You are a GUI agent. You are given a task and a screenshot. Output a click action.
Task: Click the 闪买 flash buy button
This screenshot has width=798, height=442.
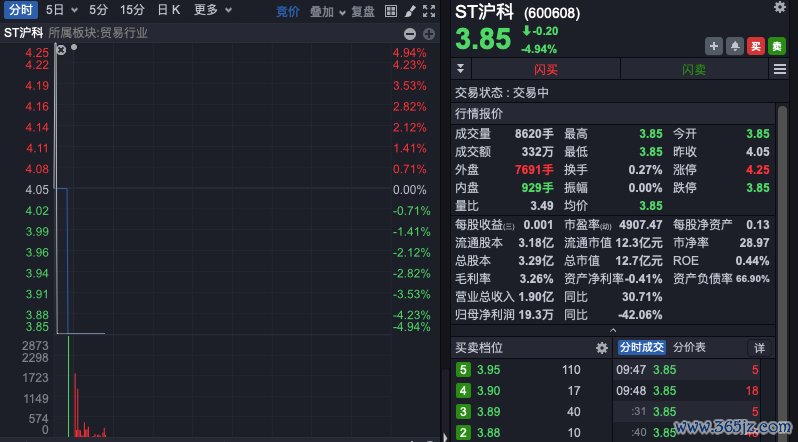[x=546, y=69]
